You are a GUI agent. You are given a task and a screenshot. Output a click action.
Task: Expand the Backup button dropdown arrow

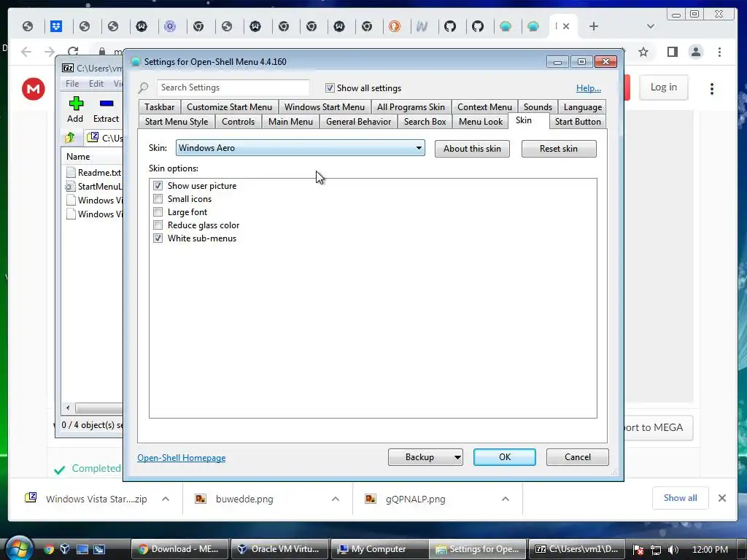457,457
